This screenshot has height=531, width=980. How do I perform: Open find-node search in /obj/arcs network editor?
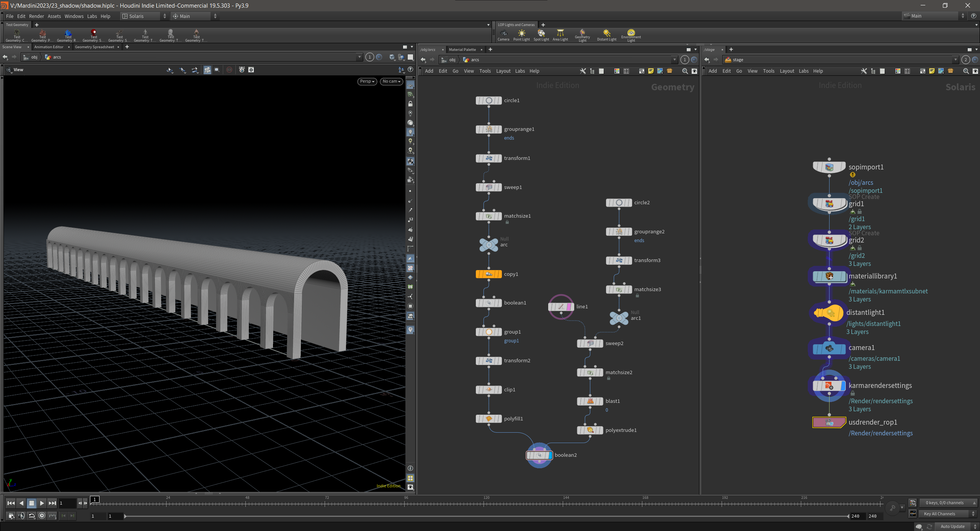[685, 71]
